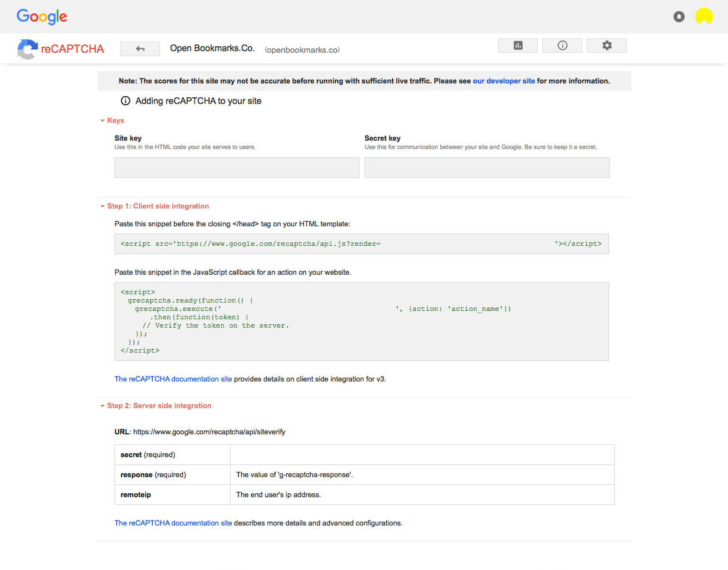Click the 'response (required)' table cell
Viewport: 728px width, 570px height.
click(172, 474)
